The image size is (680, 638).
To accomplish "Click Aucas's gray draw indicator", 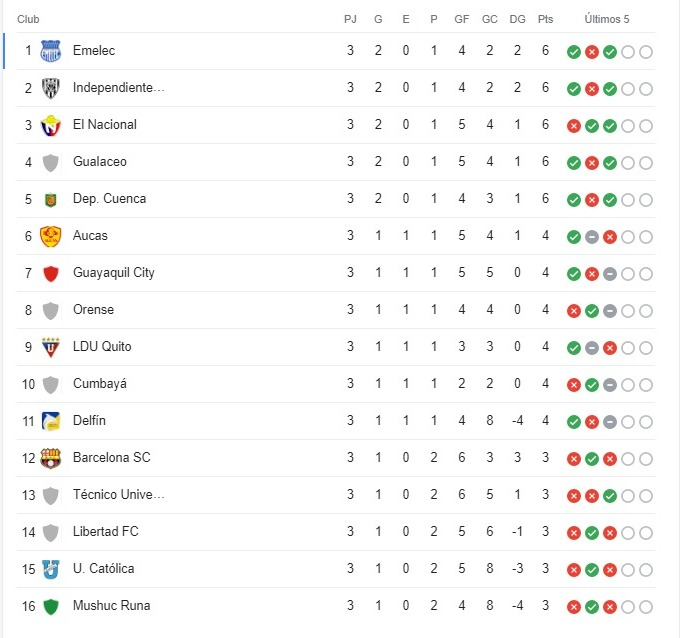I will (592, 237).
